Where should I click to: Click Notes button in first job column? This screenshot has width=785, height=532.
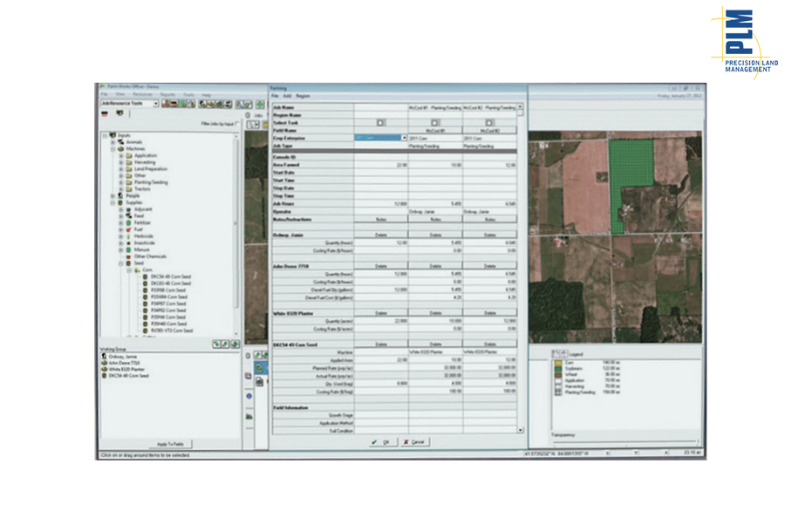(381, 220)
